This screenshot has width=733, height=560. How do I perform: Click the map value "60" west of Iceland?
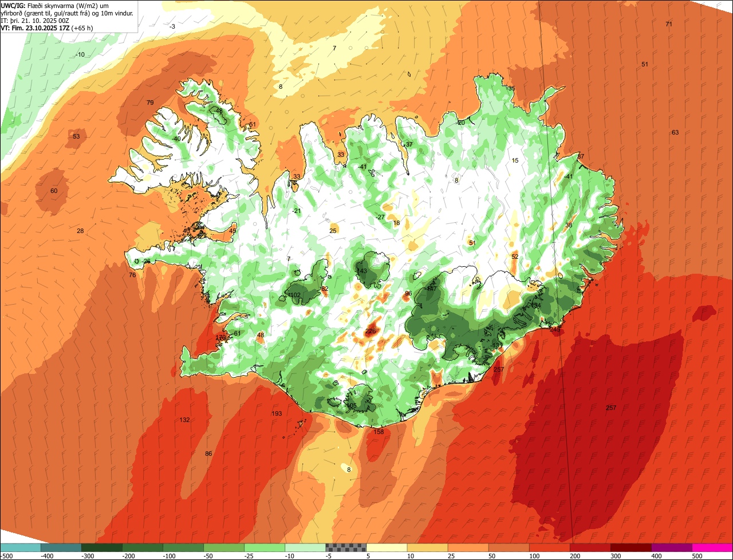pos(54,191)
